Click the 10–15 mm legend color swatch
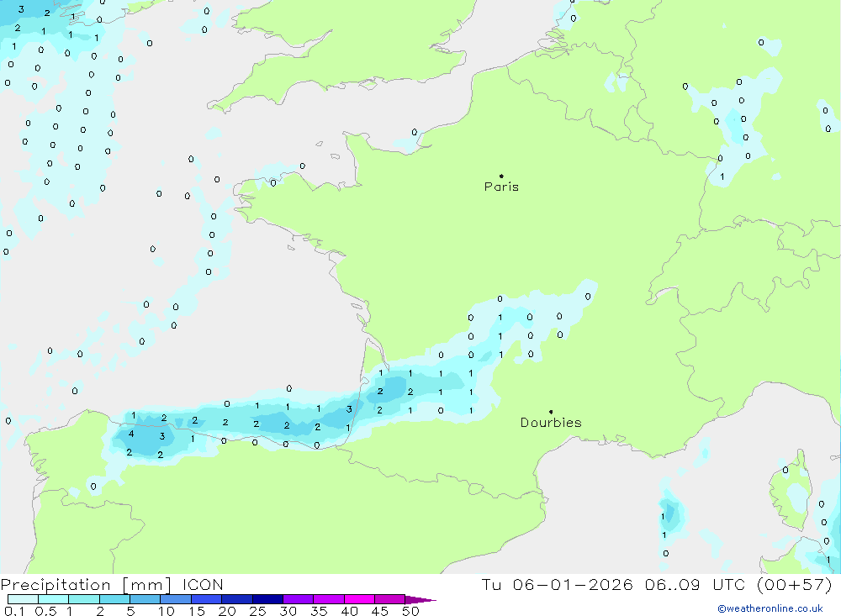 176,599
